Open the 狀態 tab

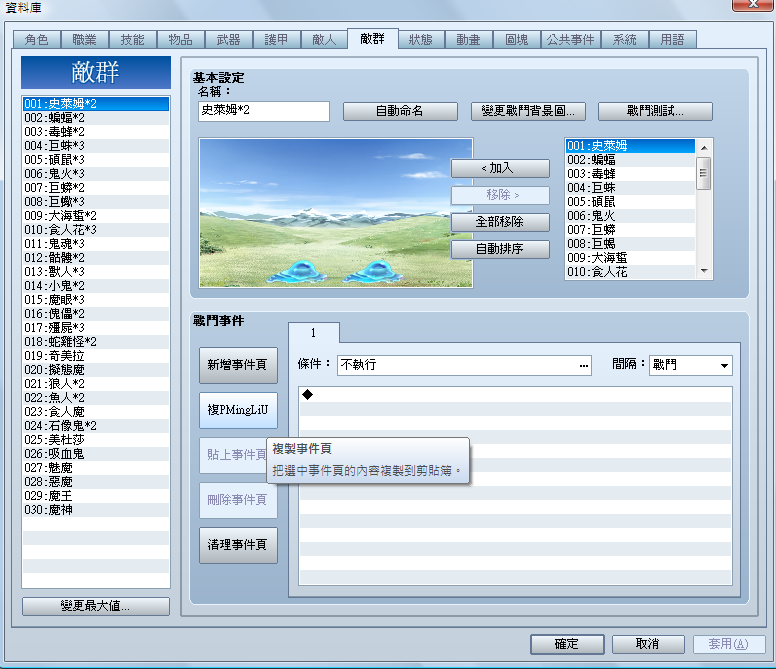coord(420,40)
